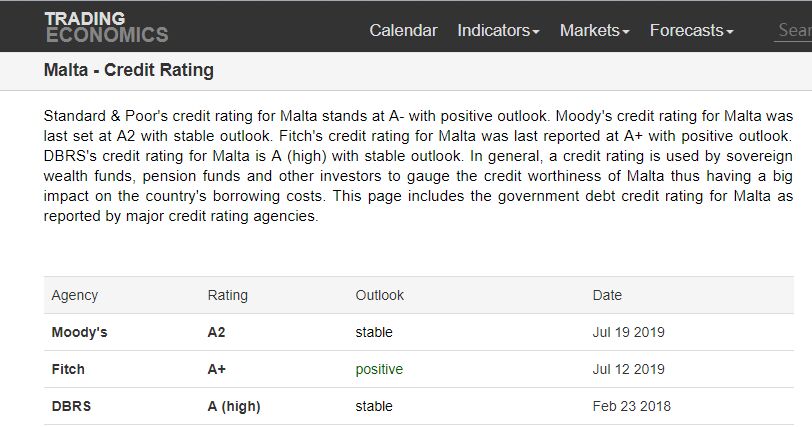
Task: Expand the Markets dropdown
Action: click(x=594, y=30)
